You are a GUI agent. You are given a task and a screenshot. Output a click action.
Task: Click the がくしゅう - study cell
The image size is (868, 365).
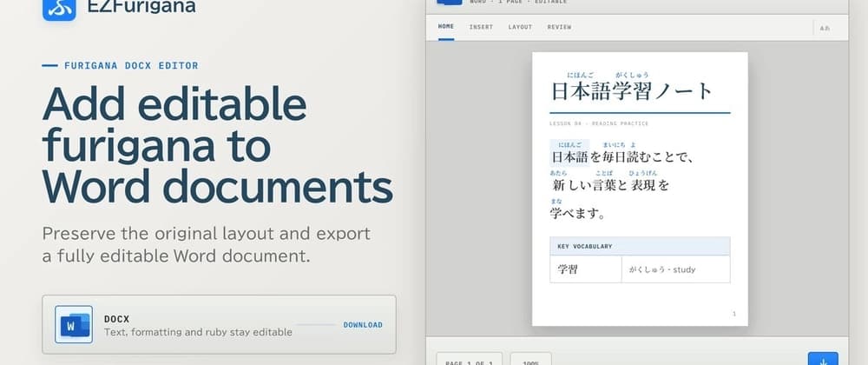[x=676, y=269]
